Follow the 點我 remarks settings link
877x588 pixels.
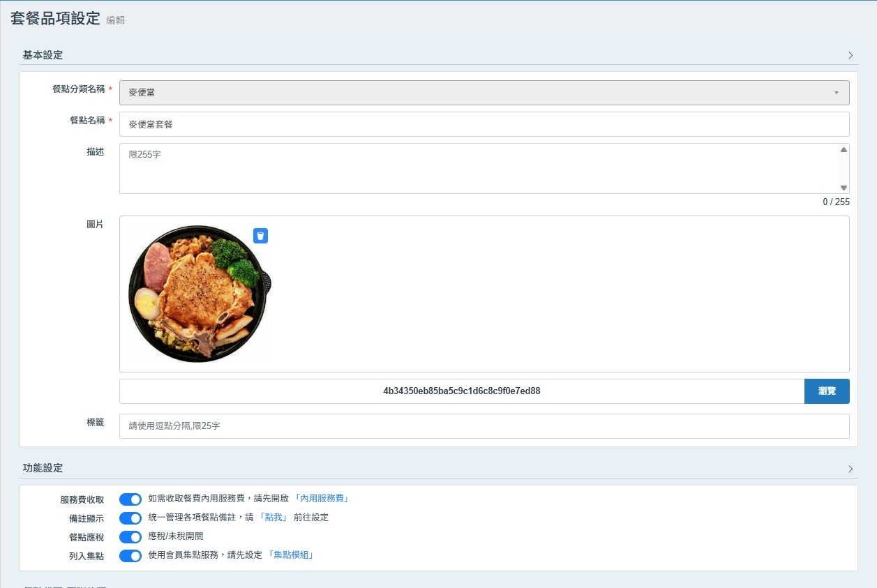[273, 518]
